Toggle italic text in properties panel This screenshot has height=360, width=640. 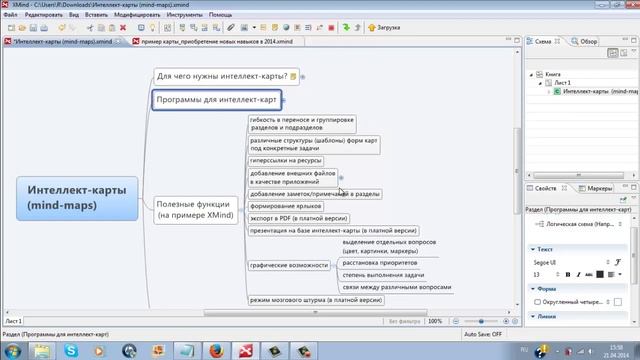[578, 275]
